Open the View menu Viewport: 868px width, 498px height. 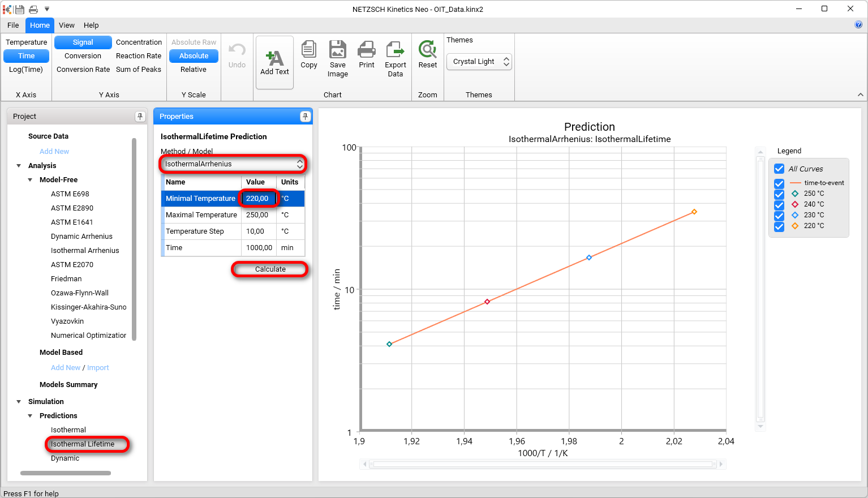click(x=67, y=25)
